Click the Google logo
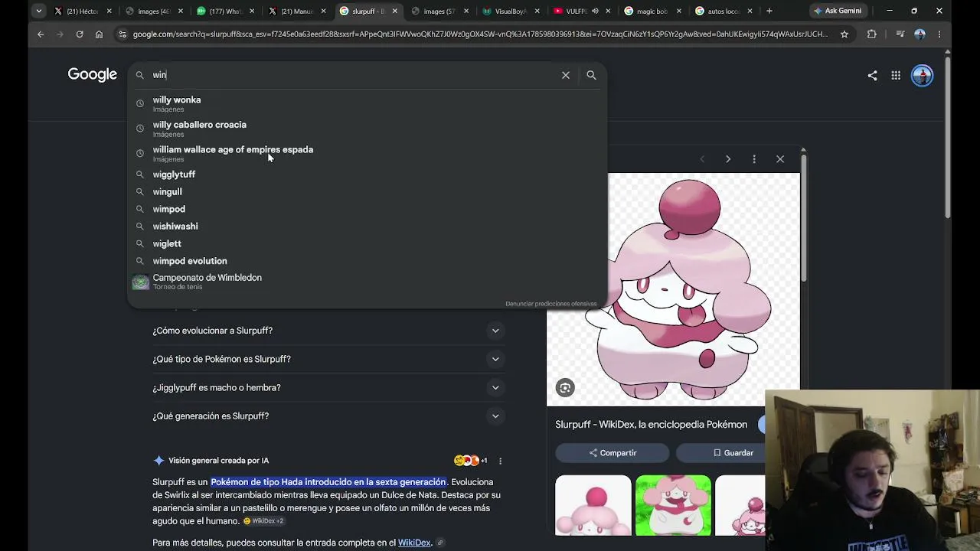 pyautogui.click(x=92, y=74)
